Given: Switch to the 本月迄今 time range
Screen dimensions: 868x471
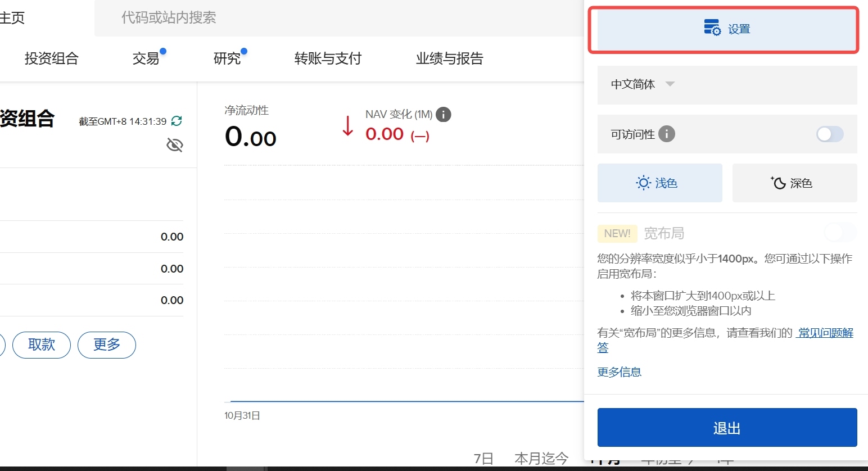Looking at the screenshot, I should [541, 458].
